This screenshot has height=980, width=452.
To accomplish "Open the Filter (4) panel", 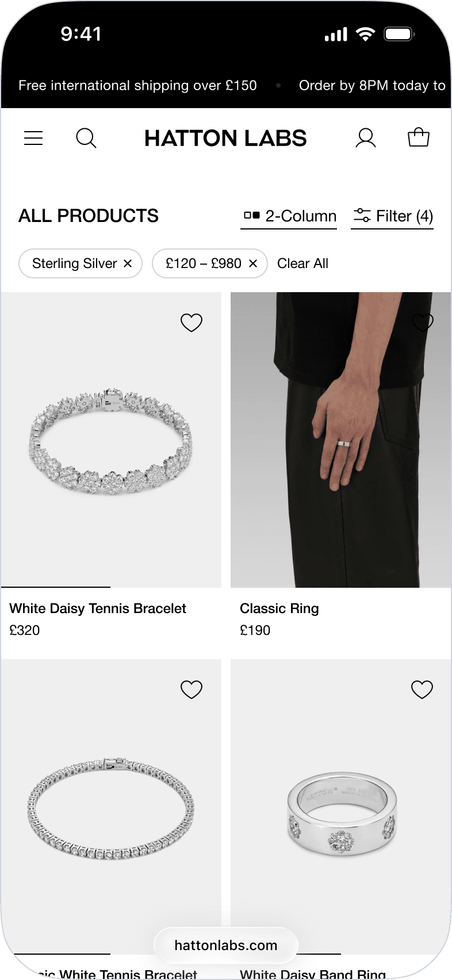I will click(x=392, y=216).
